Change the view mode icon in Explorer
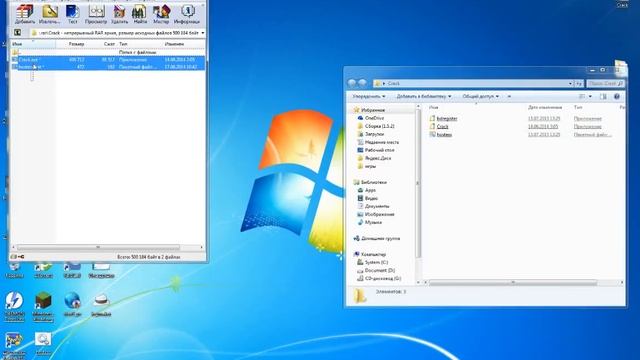Viewport: 640px width, 360px height. pos(582,96)
